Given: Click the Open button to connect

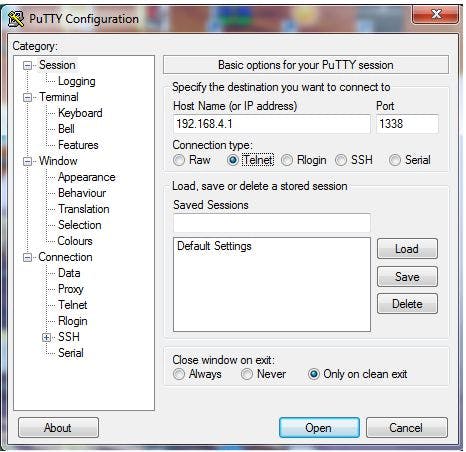Looking at the screenshot, I should [319, 428].
